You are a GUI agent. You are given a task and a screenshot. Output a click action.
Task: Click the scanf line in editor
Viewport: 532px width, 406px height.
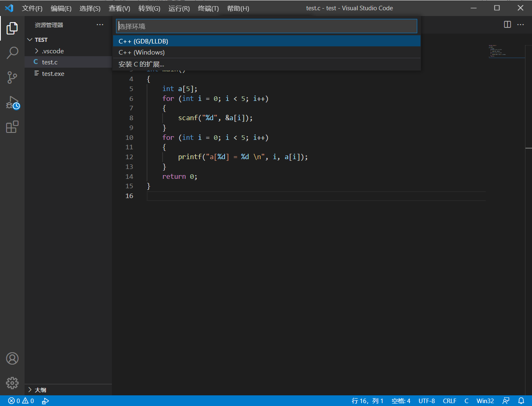point(215,118)
